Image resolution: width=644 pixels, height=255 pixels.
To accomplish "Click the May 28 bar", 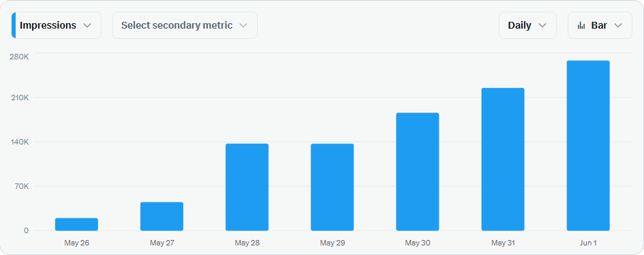I will pos(247,187).
